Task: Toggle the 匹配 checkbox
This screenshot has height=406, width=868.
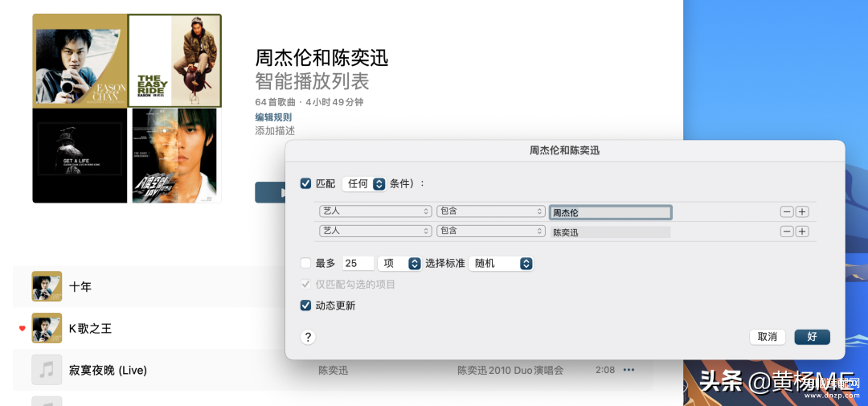Action: [x=305, y=183]
